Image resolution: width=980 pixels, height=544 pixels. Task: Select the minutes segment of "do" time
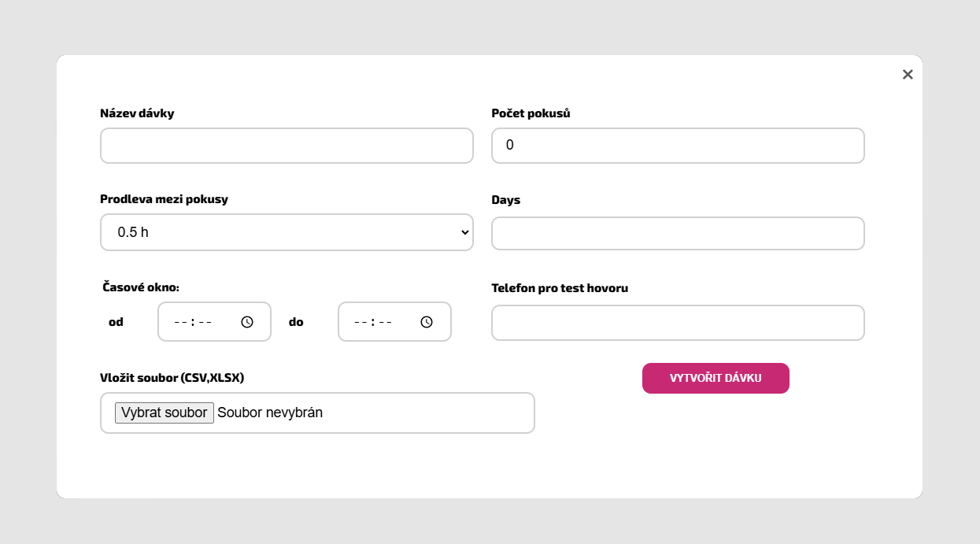385,322
